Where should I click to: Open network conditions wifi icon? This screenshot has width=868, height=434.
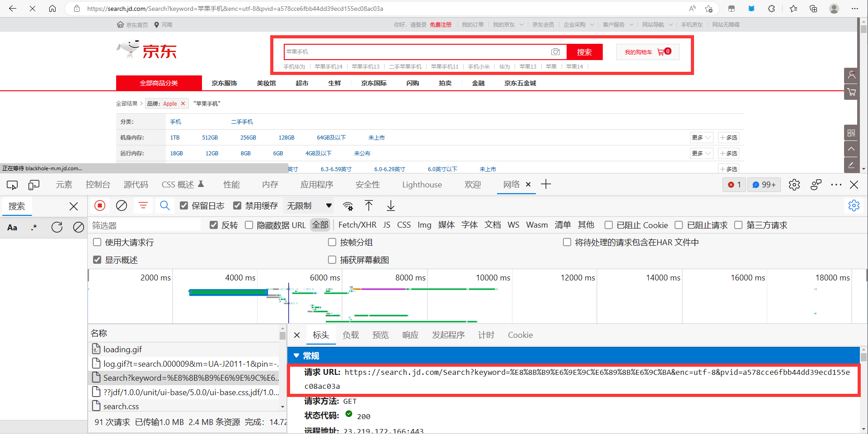click(x=348, y=206)
